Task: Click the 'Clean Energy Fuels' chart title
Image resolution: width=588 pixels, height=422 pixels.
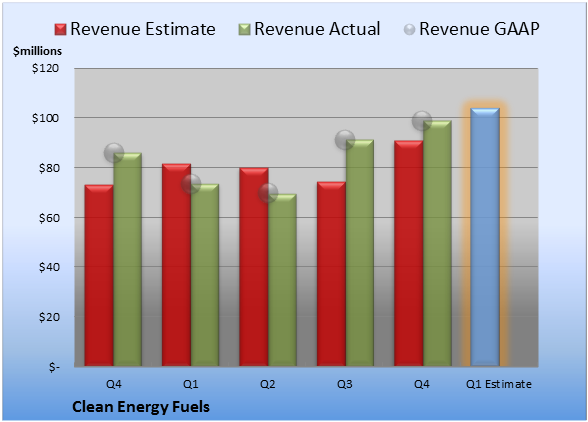Action: point(141,407)
